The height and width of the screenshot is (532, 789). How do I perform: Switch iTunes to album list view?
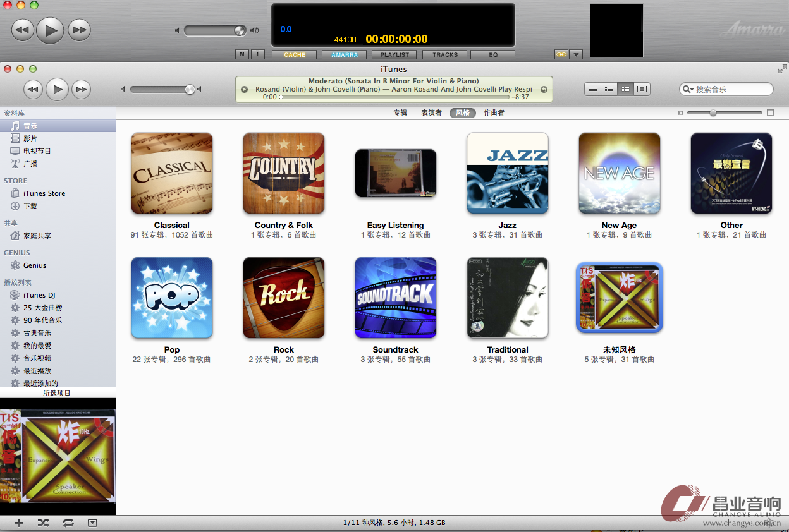point(609,89)
